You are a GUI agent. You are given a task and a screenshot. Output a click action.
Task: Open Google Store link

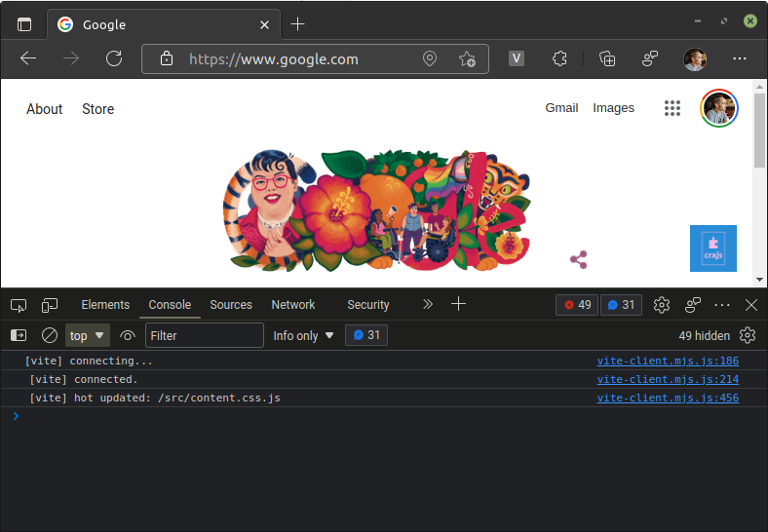click(98, 109)
